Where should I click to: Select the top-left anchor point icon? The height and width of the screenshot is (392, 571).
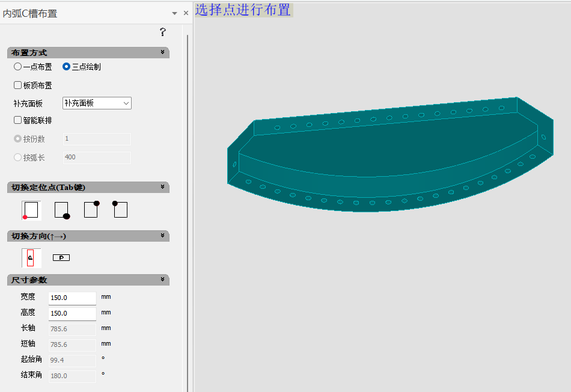[120, 209]
